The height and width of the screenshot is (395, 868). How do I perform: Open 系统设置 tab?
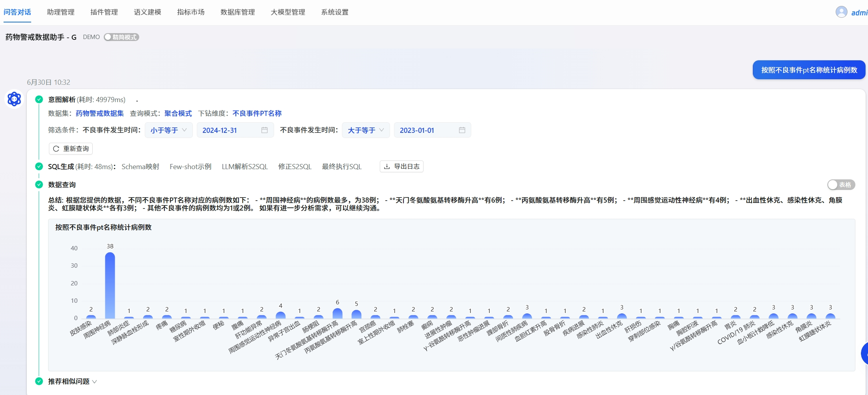click(x=335, y=12)
